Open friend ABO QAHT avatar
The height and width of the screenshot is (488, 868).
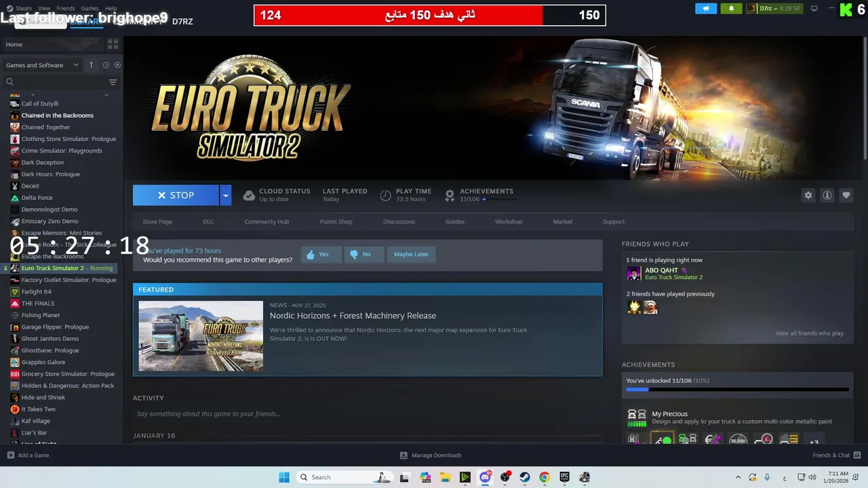click(634, 273)
